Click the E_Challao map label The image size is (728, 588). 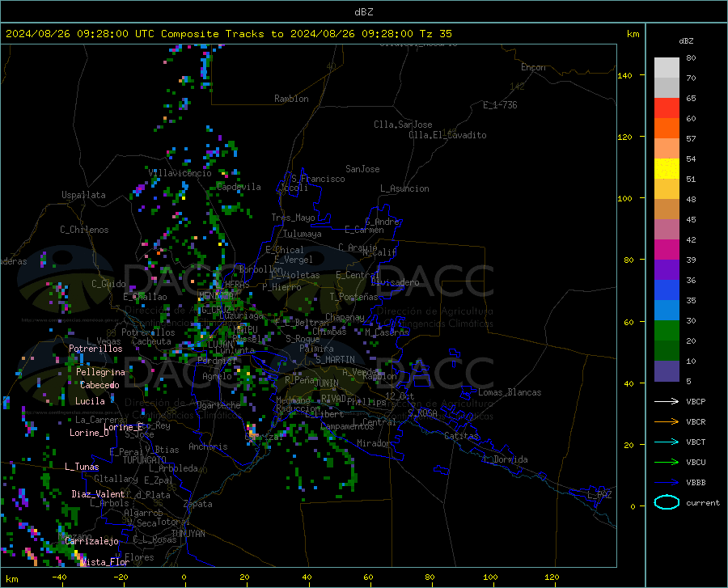pos(145,297)
